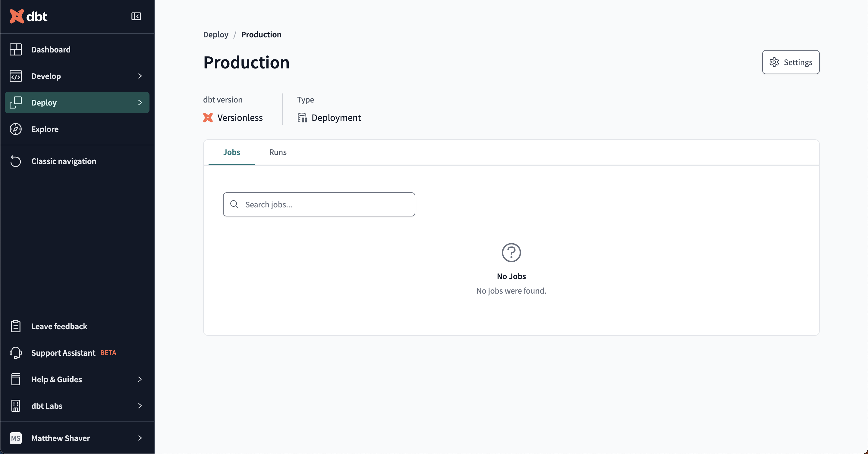Expand the Matthew Shaver account menu
Screen dimensions: 868x454
click(x=140, y=438)
